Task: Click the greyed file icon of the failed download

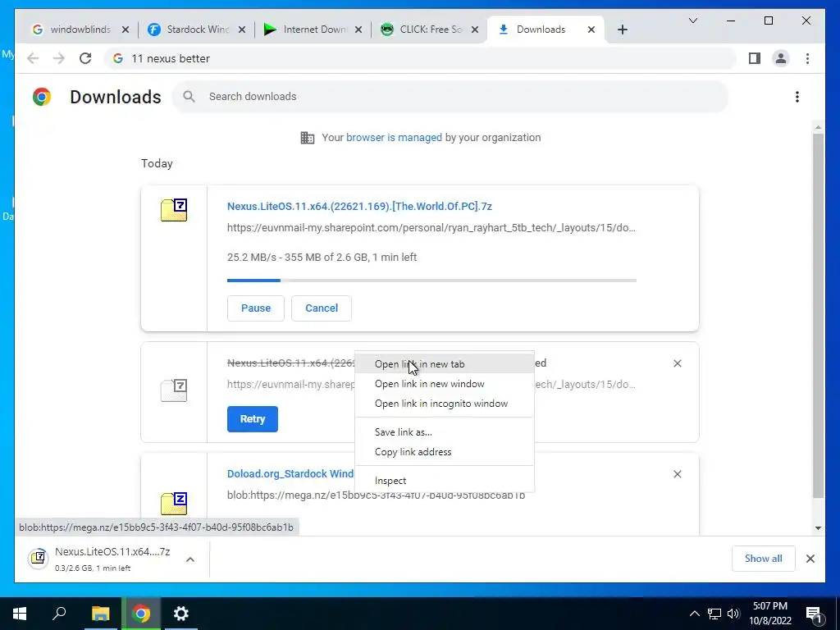Action: coord(174,390)
